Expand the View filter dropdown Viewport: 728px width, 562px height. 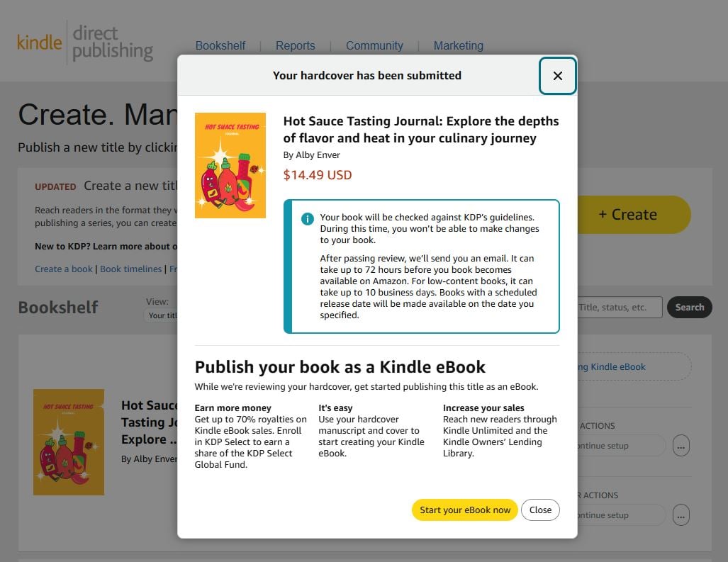(x=162, y=315)
